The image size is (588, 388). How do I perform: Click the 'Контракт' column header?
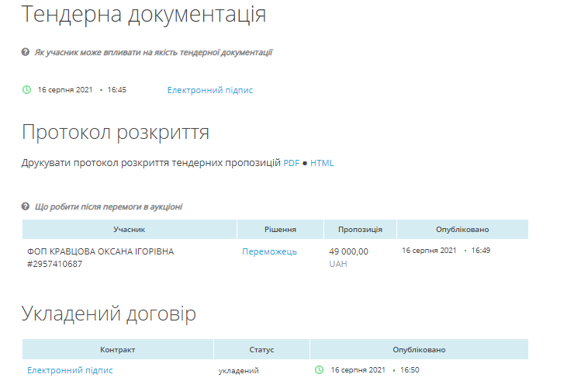point(117,349)
